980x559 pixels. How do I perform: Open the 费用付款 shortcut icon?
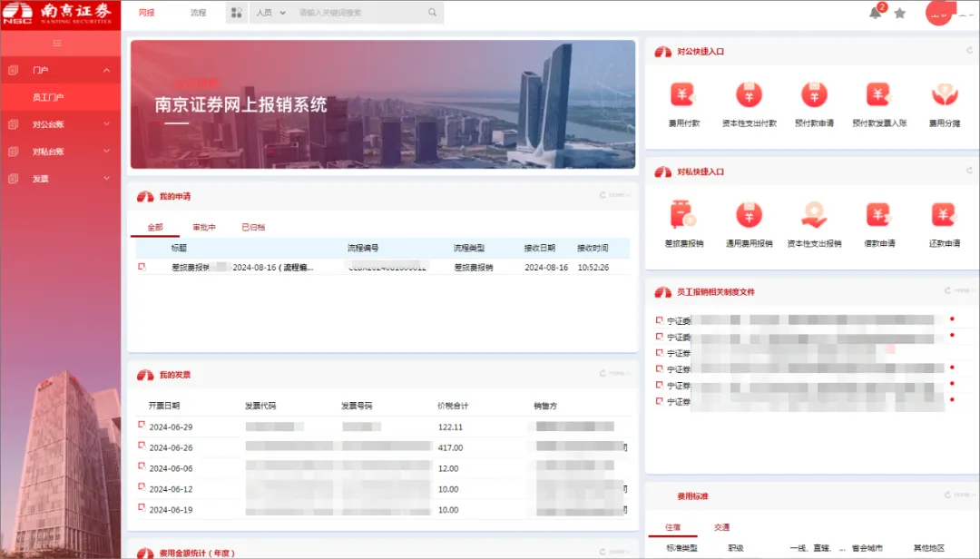[683, 95]
